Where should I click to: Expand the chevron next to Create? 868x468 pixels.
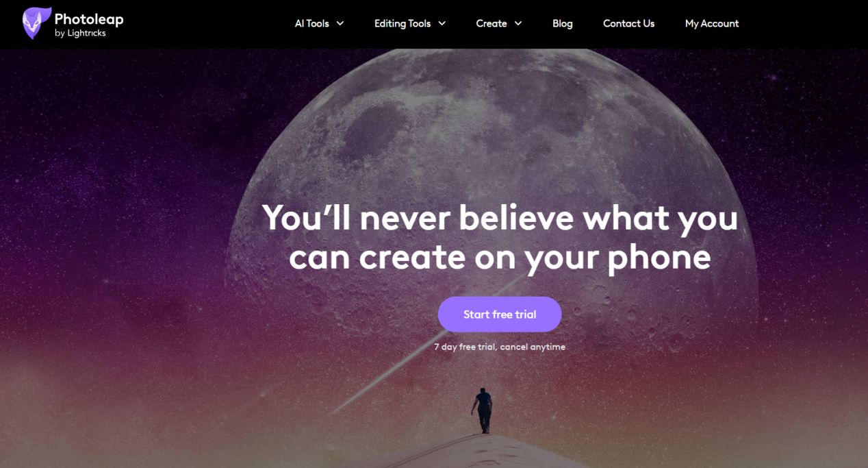[x=518, y=23]
